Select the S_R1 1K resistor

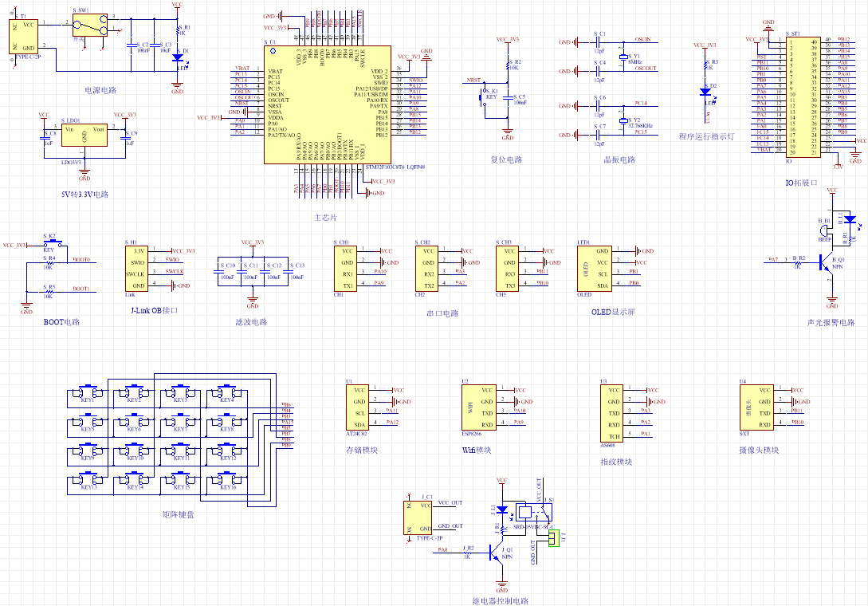(178, 31)
